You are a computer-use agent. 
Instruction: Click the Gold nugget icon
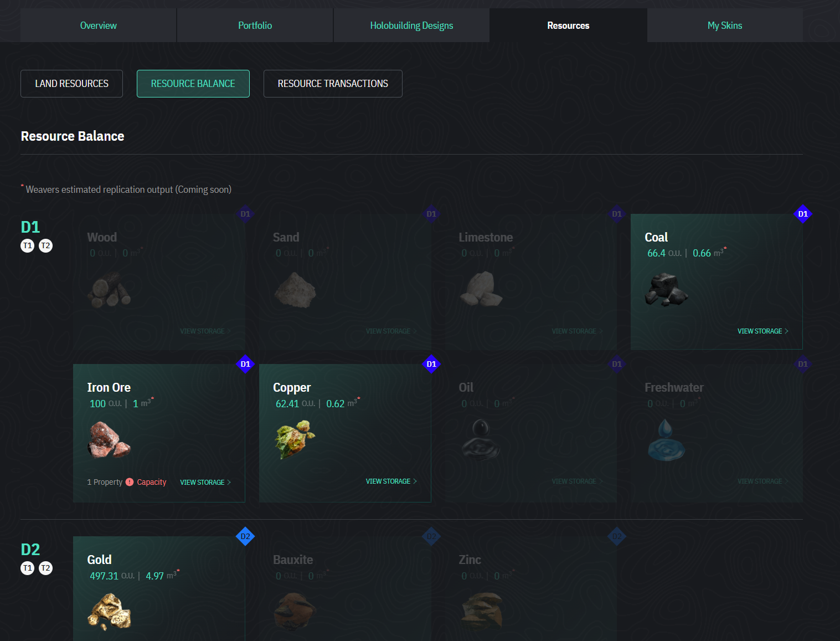(x=110, y=612)
